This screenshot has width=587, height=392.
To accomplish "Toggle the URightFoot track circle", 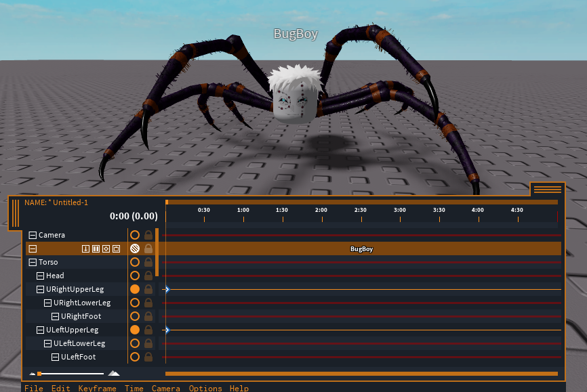I will [135, 316].
